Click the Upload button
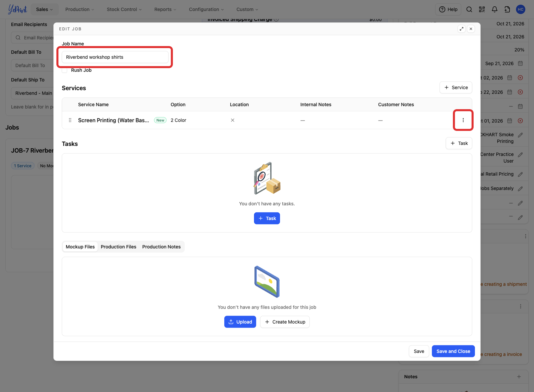Screen dimensions: 534x392 (240, 322)
